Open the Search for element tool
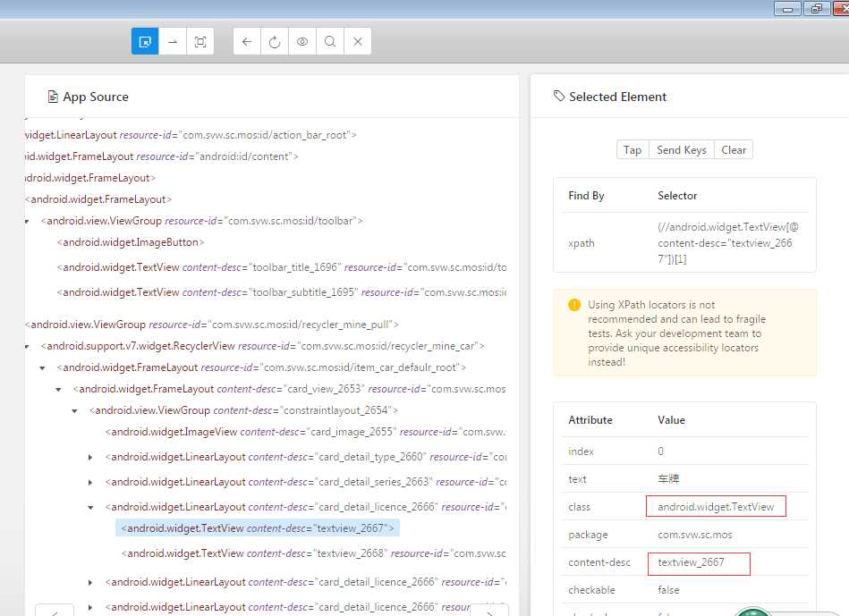Image resolution: width=849 pixels, height=616 pixels. [x=330, y=42]
